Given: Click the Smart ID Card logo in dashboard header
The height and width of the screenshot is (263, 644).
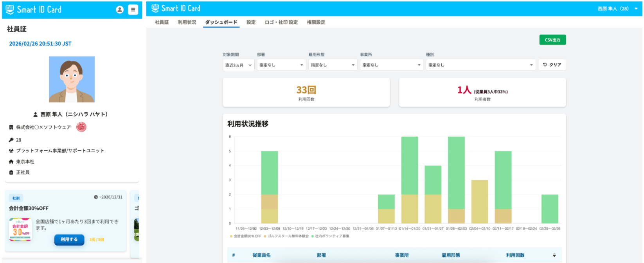Looking at the screenshot, I should (176, 8).
